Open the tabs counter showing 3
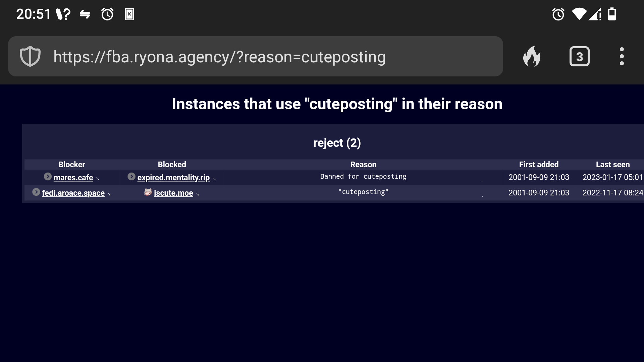 click(x=579, y=56)
